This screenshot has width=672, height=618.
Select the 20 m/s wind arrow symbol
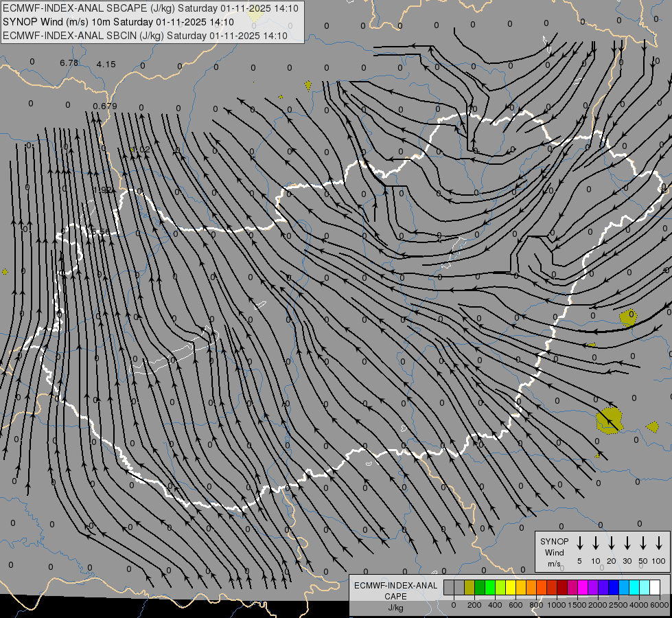612,543
